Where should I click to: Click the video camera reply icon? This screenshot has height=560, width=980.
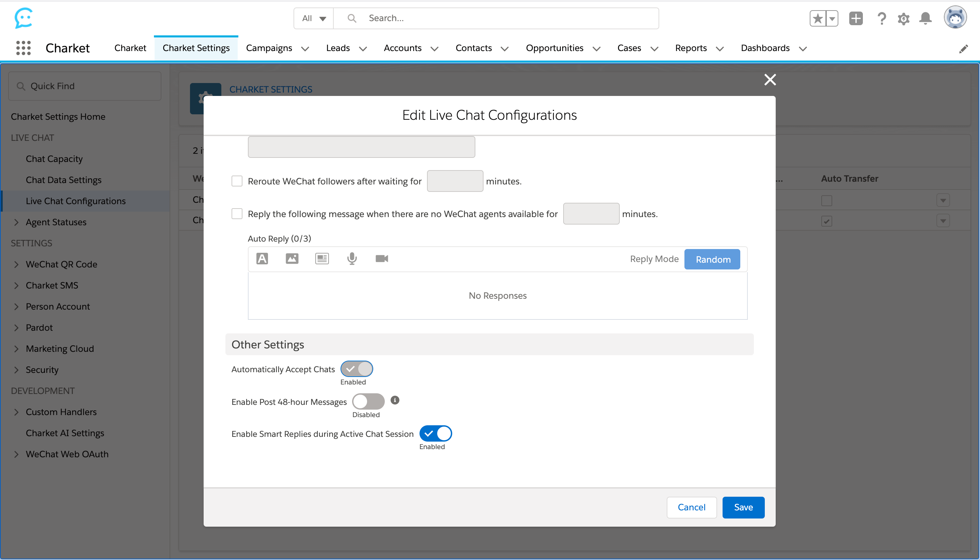pos(381,259)
